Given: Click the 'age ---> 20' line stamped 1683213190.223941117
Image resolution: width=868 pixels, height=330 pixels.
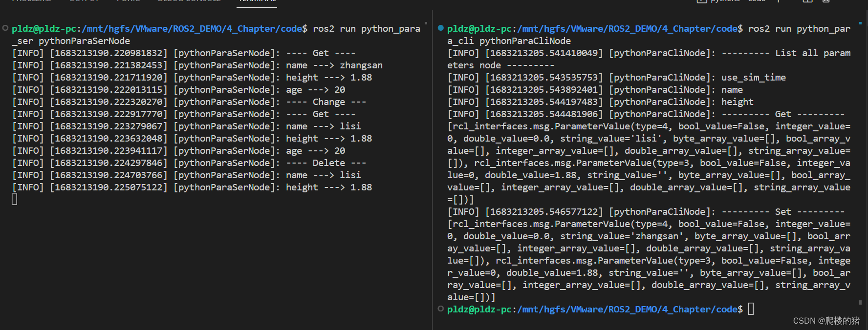Looking at the screenshot, I should (x=179, y=151).
